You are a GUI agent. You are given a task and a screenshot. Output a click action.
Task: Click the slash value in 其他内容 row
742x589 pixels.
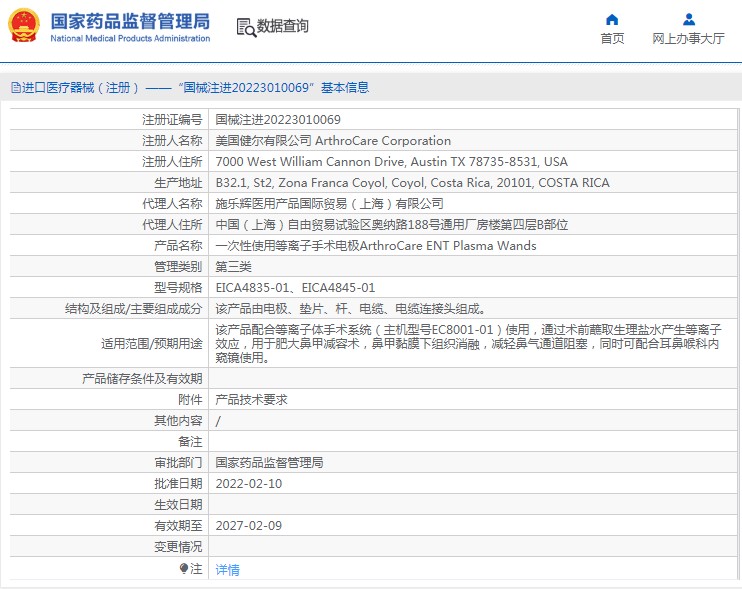click(218, 421)
